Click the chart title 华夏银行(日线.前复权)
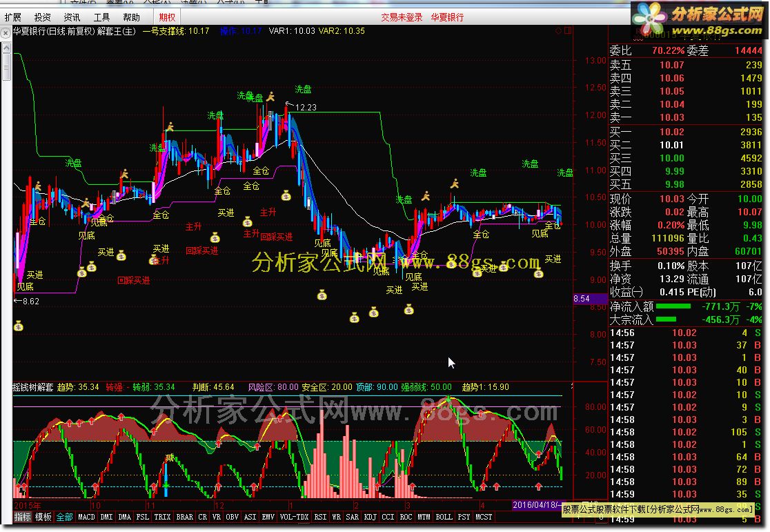The height and width of the screenshot is (532, 770). coord(54,31)
